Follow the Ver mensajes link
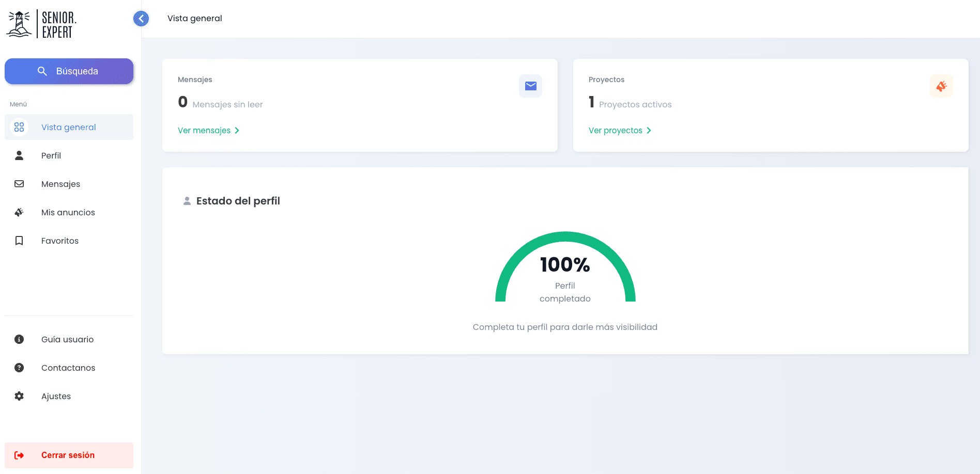The image size is (980, 474). pos(204,131)
